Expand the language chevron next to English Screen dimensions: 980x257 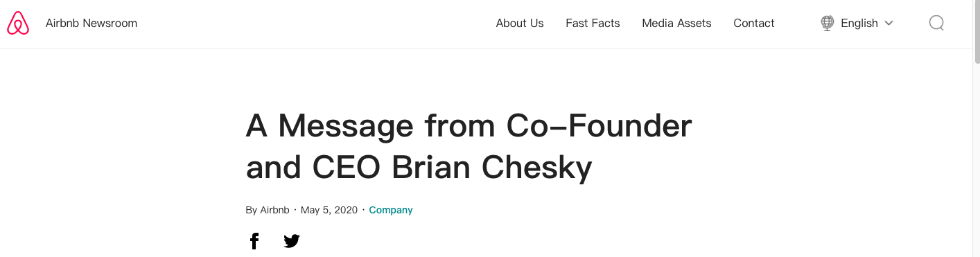(889, 24)
